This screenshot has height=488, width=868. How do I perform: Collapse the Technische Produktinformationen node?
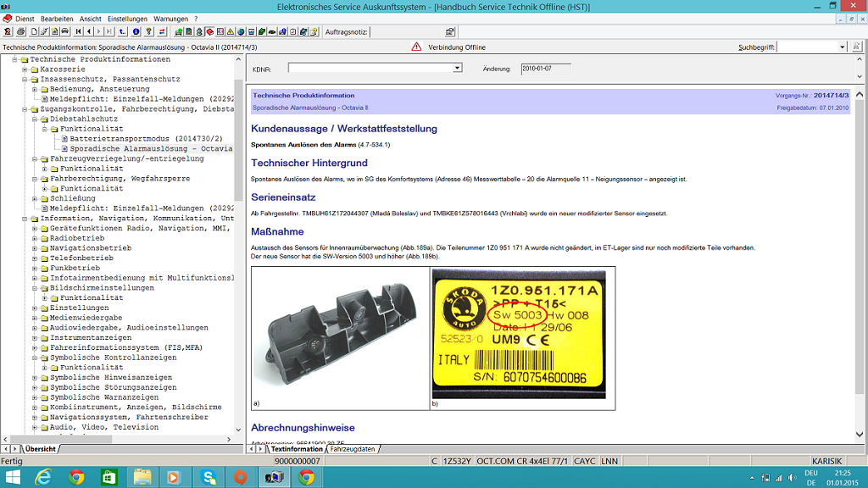pyautogui.click(x=15, y=59)
